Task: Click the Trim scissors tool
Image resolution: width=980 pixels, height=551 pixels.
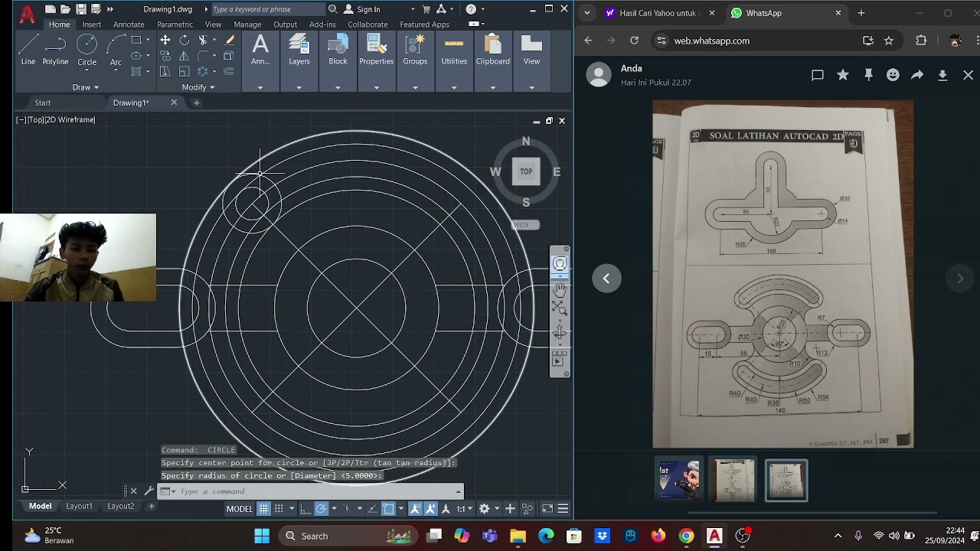Action: (x=203, y=40)
